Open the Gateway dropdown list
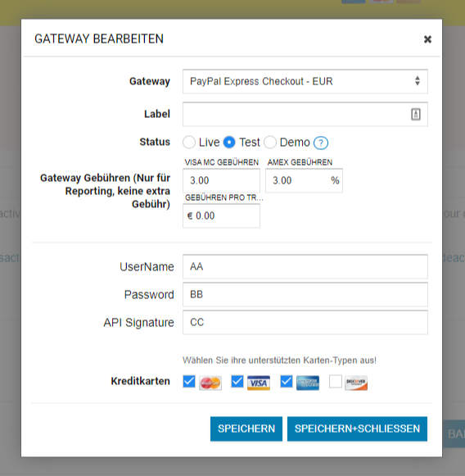 305,81
